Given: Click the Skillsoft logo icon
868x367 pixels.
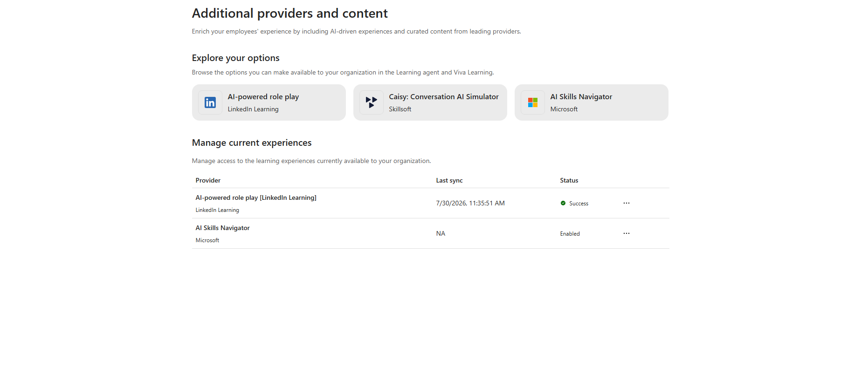Looking at the screenshot, I should point(372,102).
